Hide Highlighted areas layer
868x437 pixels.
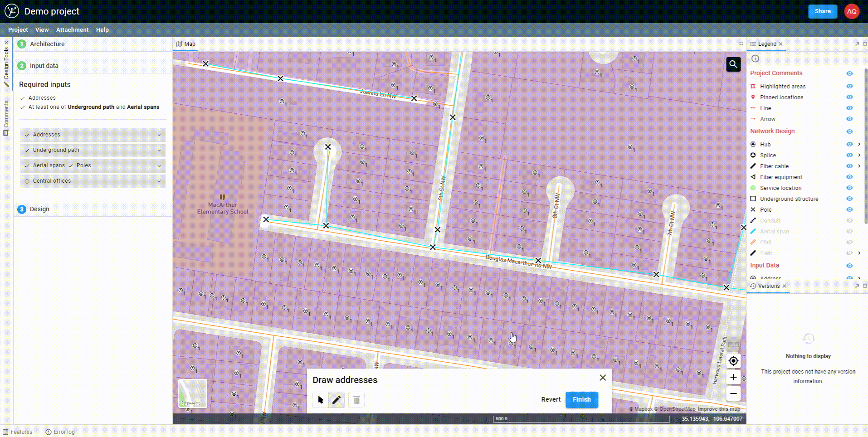[x=849, y=86]
